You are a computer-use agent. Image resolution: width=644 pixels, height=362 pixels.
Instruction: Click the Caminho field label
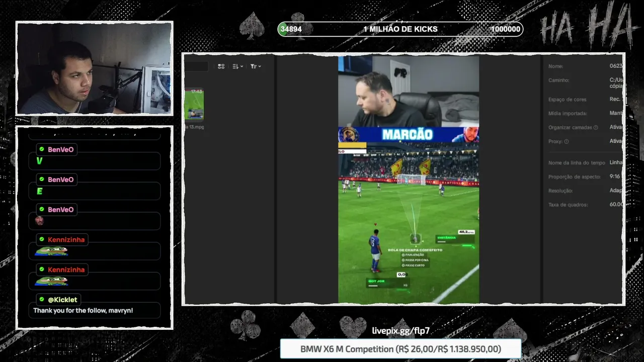pyautogui.click(x=558, y=80)
